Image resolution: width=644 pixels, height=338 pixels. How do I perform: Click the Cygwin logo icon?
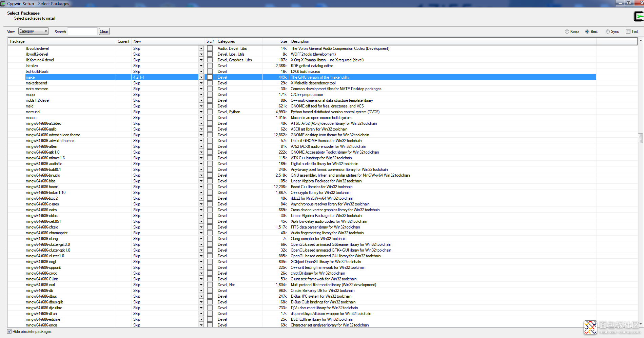[639, 16]
